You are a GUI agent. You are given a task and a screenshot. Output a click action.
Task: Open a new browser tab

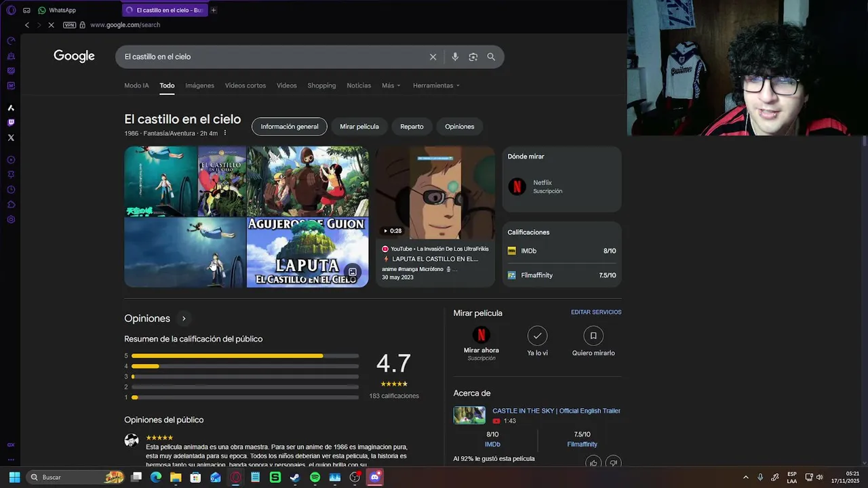point(214,10)
